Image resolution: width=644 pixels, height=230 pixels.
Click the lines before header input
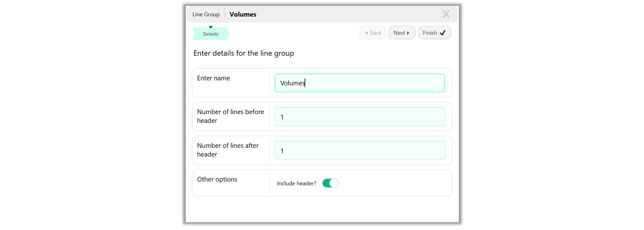click(x=359, y=117)
